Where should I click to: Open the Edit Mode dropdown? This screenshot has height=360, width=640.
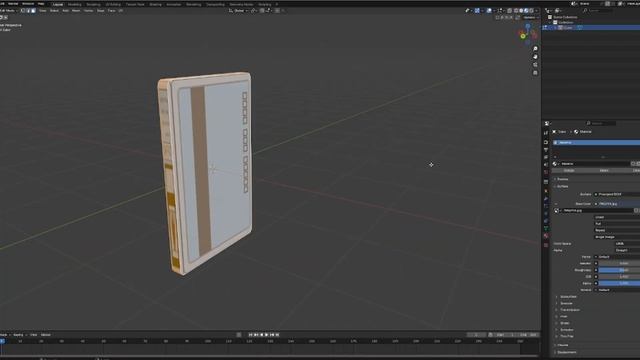pyautogui.click(x=8, y=11)
